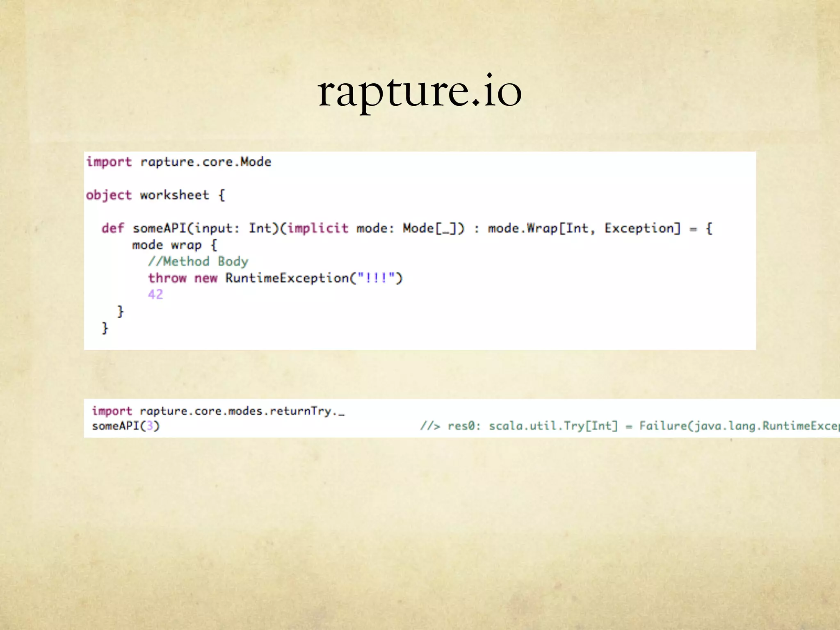Viewport: 840px width, 630px height.
Task: Click the number literal "42"
Action: click(155, 294)
